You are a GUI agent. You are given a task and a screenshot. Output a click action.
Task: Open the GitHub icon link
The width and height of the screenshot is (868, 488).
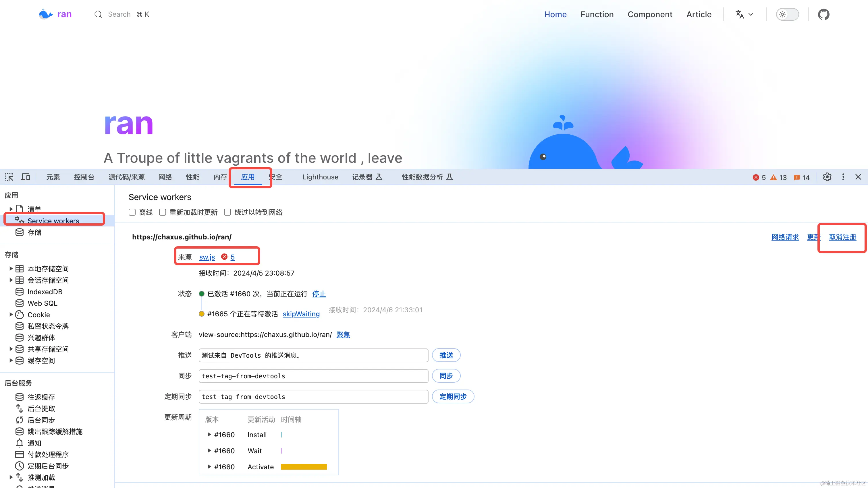[823, 14]
